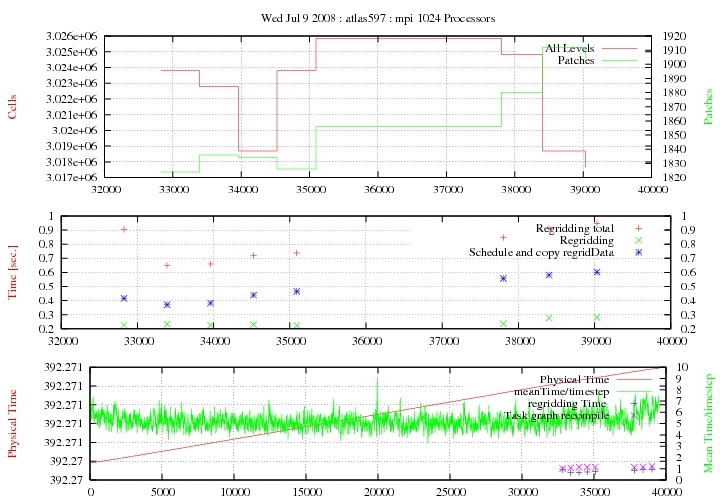The height and width of the screenshot is (504, 720).
Task: Click the 'Time [sec.]' axis label
Action: [12, 272]
